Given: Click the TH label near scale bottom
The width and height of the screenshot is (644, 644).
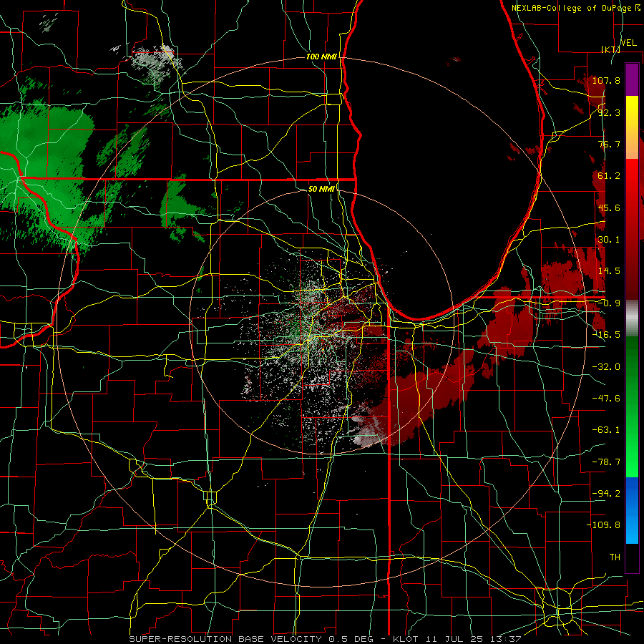Looking at the screenshot, I should pyautogui.click(x=615, y=557).
